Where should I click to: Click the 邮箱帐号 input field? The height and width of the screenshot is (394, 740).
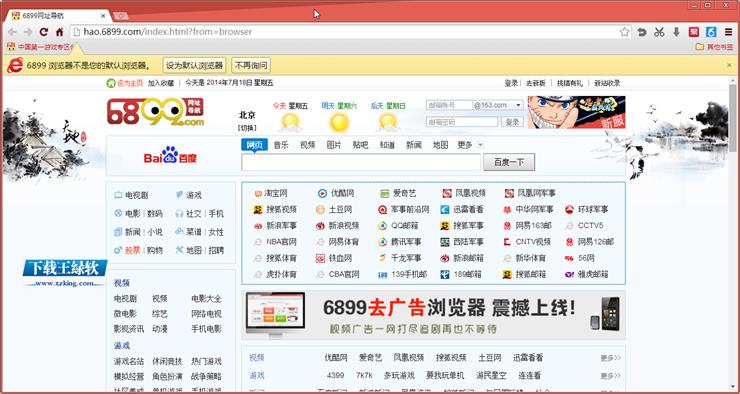pyautogui.click(x=449, y=105)
